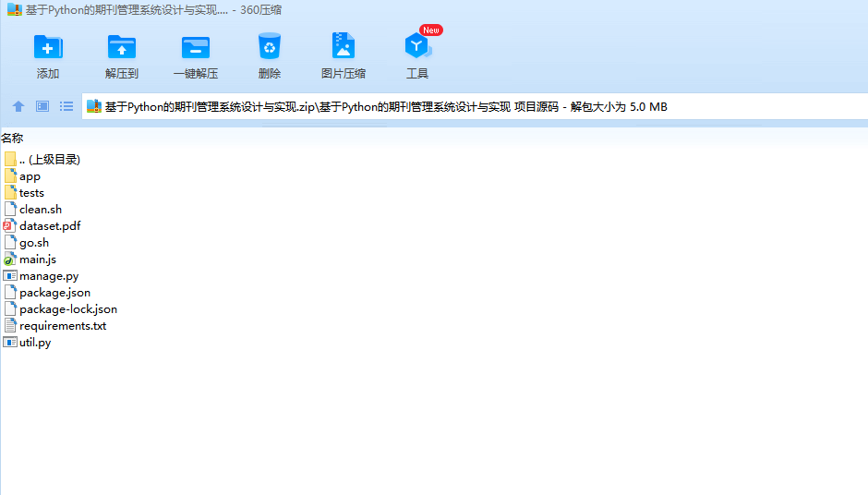The image size is (868, 495).
Task: Click the archive icon in path bar
Action: [94, 106]
